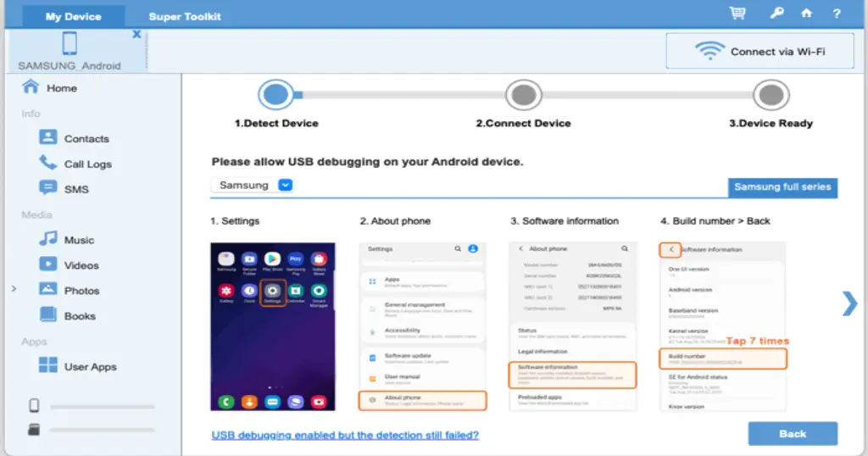This screenshot has height=456, width=868.
Task: Click the Call Logs phone icon
Action: tap(48, 163)
